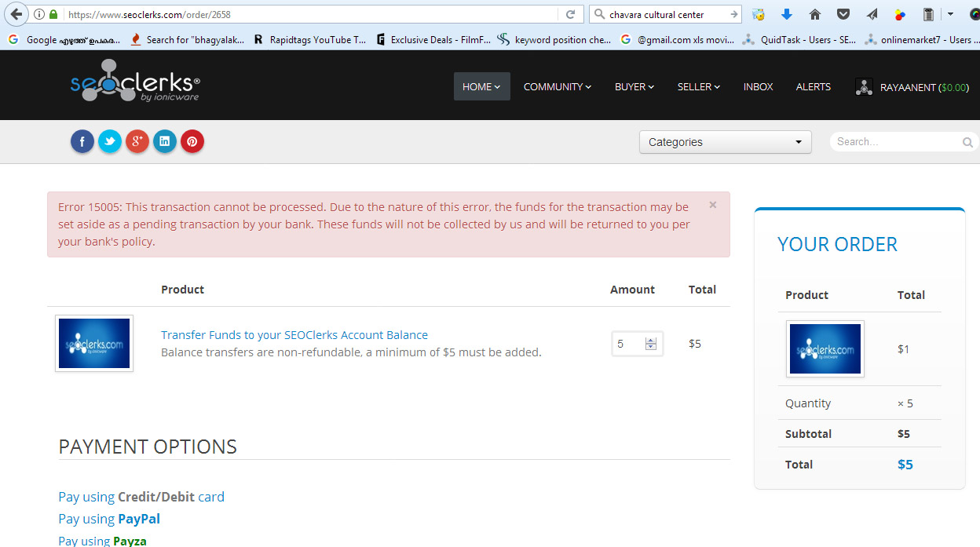
Task: Open the Firefox downloads arrow icon
Action: 786,14
